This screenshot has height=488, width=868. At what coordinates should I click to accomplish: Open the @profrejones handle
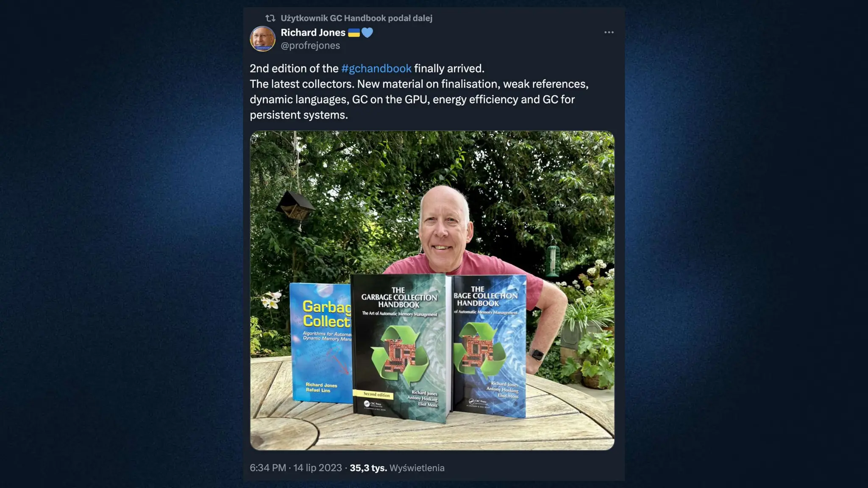(310, 45)
